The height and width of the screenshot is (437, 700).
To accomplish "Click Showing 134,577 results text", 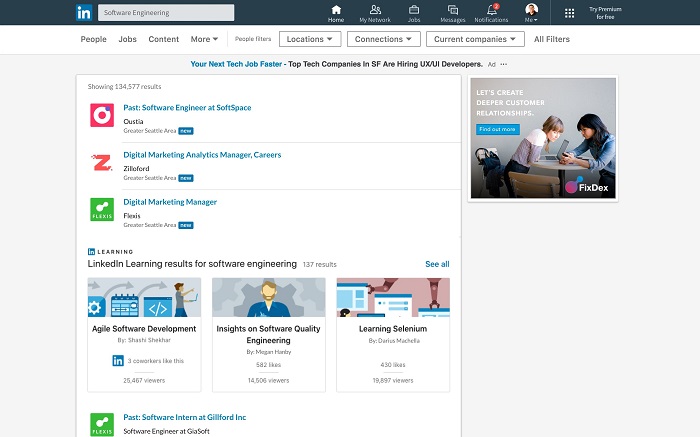I will click(x=124, y=87).
